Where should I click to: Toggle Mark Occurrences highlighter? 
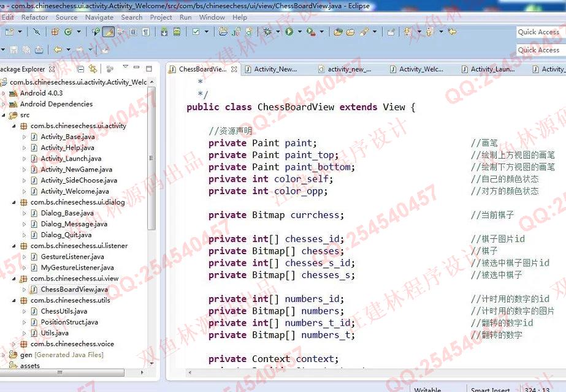click(x=109, y=32)
